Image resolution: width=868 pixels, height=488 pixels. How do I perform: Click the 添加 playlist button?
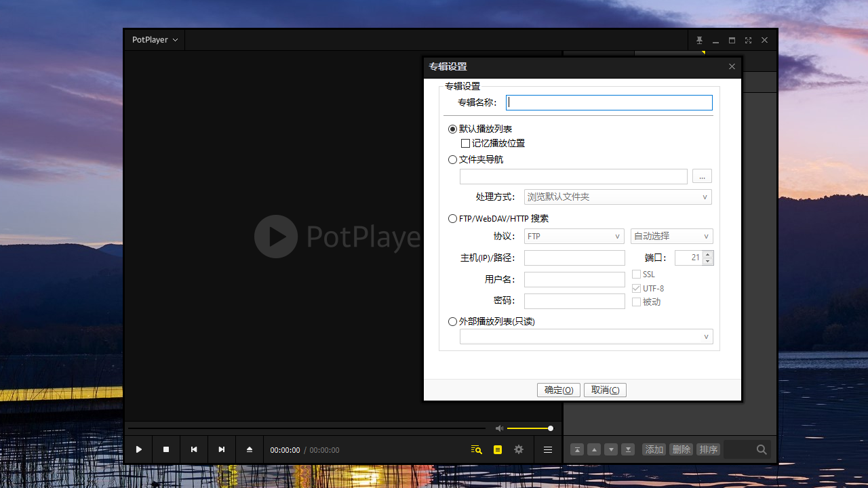pyautogui.click(x=654, y=449)
